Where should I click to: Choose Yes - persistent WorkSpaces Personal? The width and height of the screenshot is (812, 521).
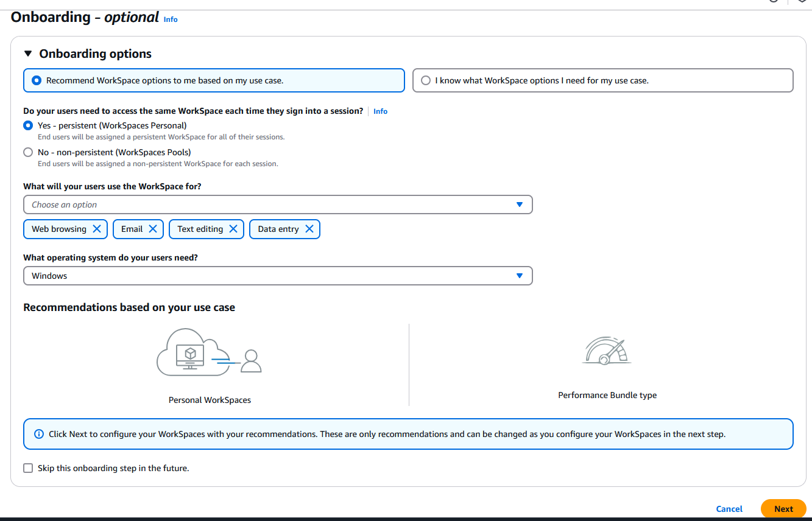point(28,125)
